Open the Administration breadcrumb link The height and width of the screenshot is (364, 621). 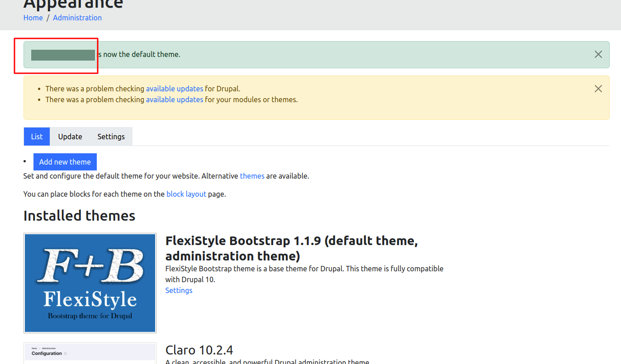(77, 18)
